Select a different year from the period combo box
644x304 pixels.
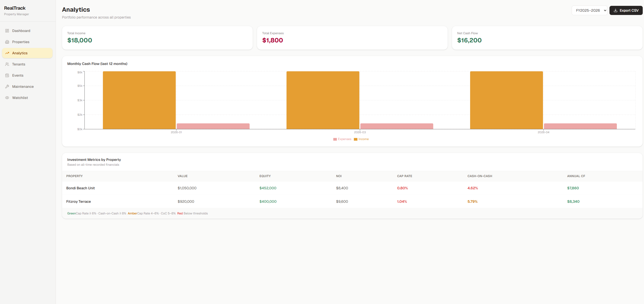click(x=589, y=10)
